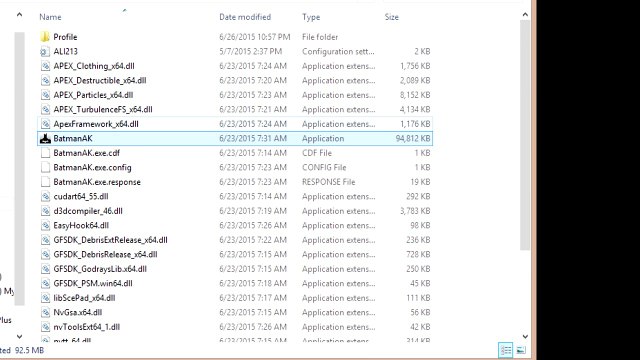Select the BatmanAK file name
Screen dimensions: 640x360
73,138
